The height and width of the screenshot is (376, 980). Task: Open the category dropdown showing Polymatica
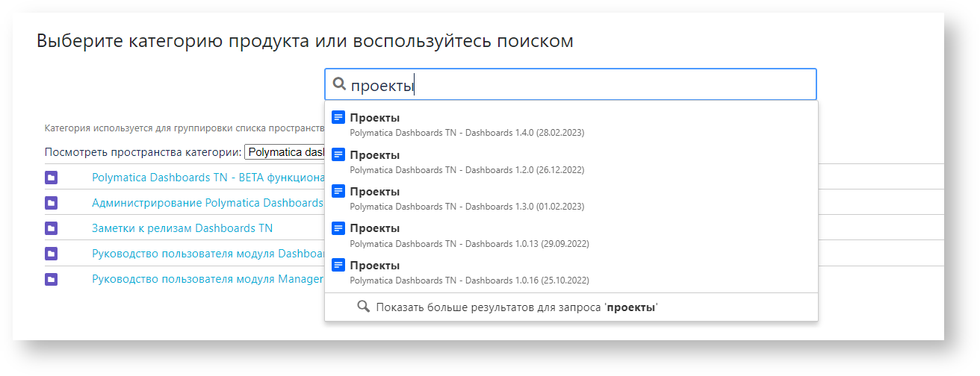(285, 152)
